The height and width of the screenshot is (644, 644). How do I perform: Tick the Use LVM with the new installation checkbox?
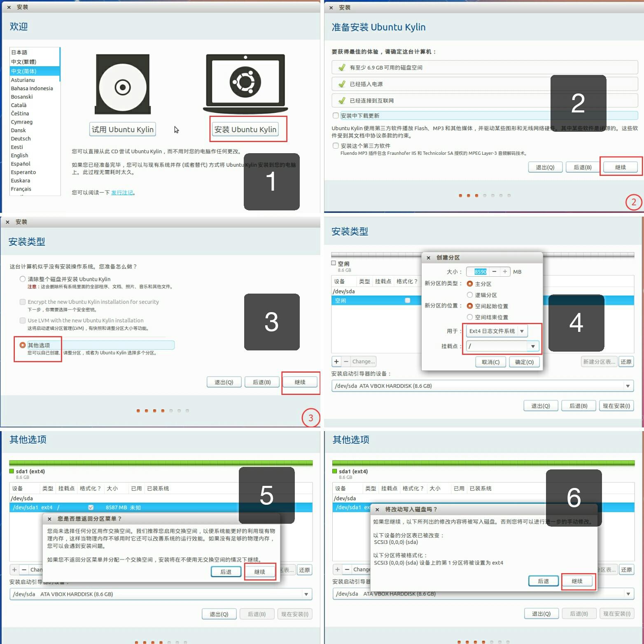tap(23, 320)
